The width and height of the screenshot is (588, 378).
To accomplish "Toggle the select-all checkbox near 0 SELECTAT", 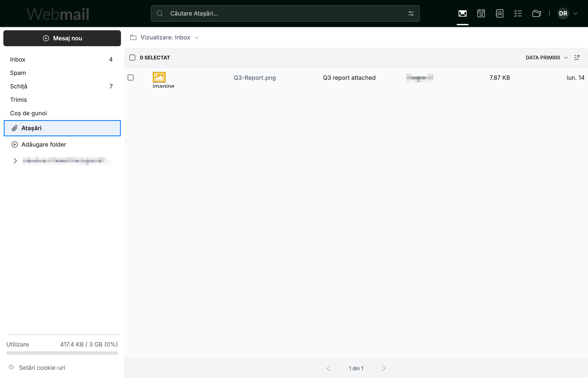I will coord(132,58).
